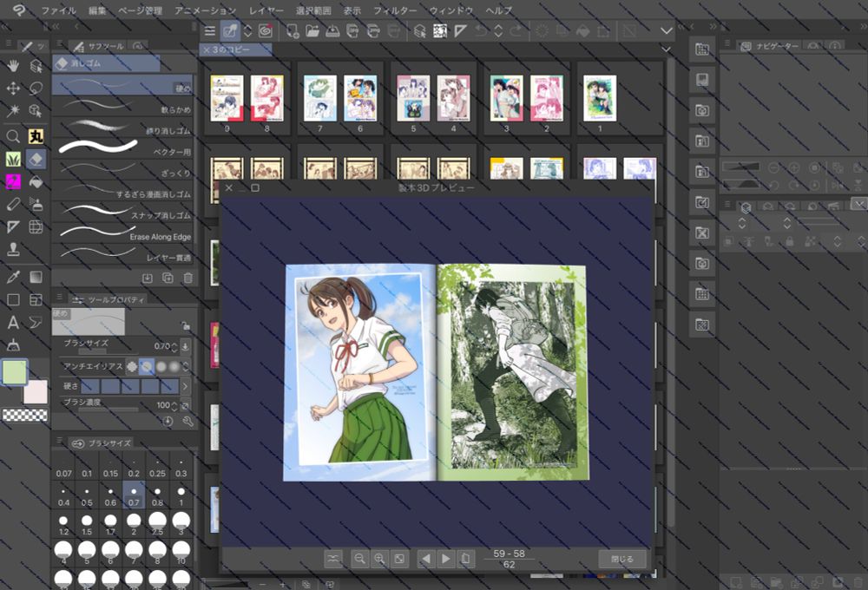
Task: Open the ファイル menu
Action: coord(59,10)
